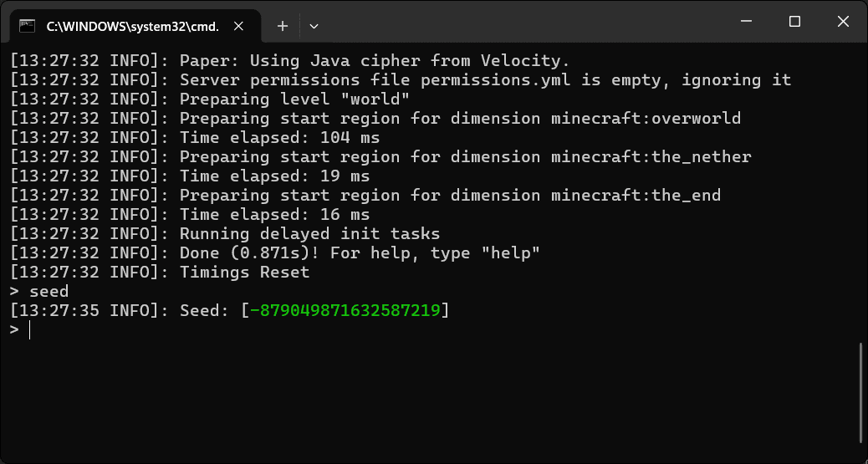This screenshot has height=464, width=868.
Task: Expand the new tab profiles dropdown chevron
Action: [x=314, y=26]
